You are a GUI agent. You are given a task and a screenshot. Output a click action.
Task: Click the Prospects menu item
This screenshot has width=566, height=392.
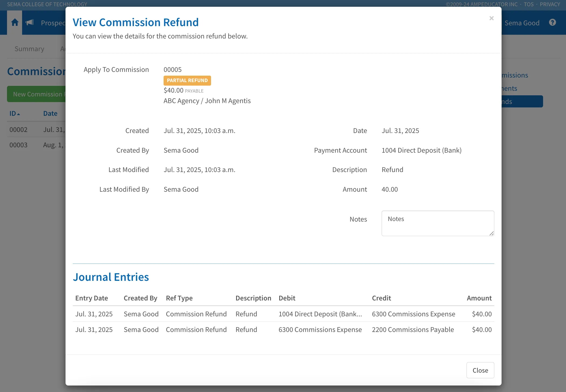[x=53, y=23]
